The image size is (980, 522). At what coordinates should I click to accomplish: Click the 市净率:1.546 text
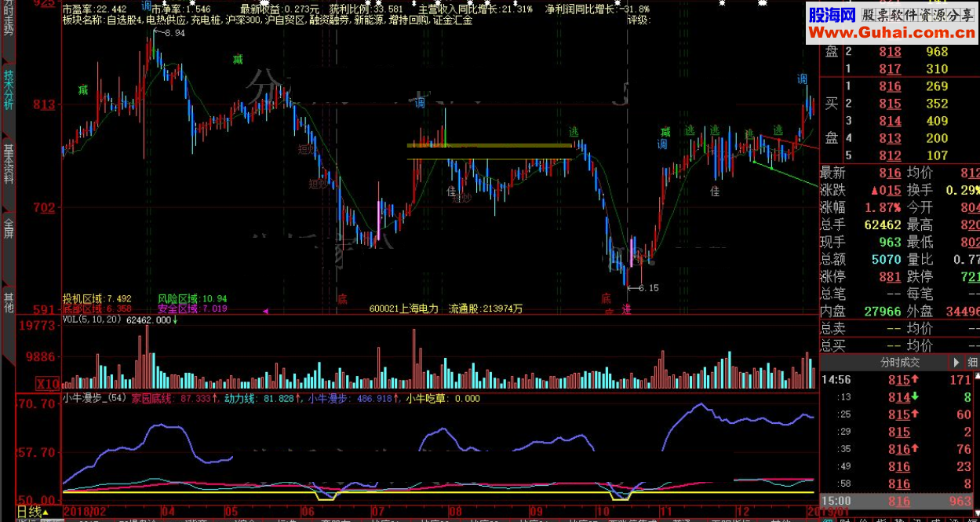click(x=180, y=9)
